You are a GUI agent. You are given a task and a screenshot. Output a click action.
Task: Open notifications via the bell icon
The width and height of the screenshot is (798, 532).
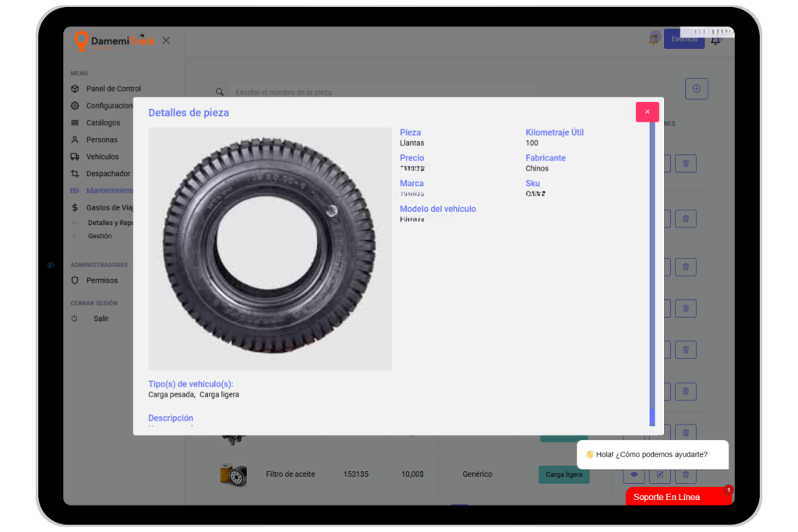[715, 40]
